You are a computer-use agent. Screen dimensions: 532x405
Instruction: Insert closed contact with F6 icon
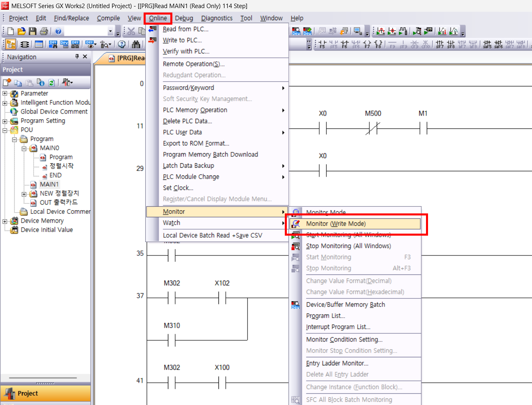345,44
